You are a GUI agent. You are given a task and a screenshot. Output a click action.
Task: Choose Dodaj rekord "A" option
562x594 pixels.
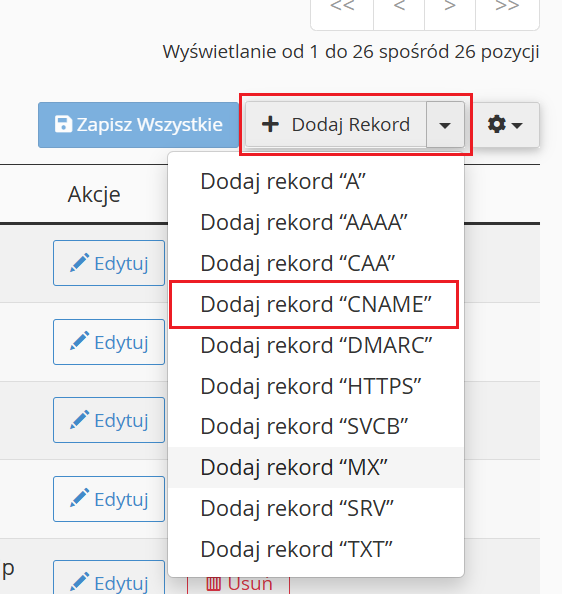[x=316, y=181]
